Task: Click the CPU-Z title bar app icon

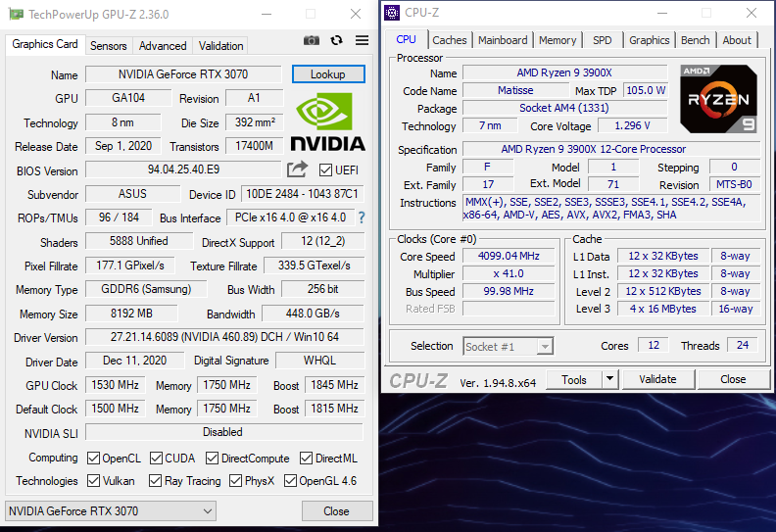Action: coord(392,13)
